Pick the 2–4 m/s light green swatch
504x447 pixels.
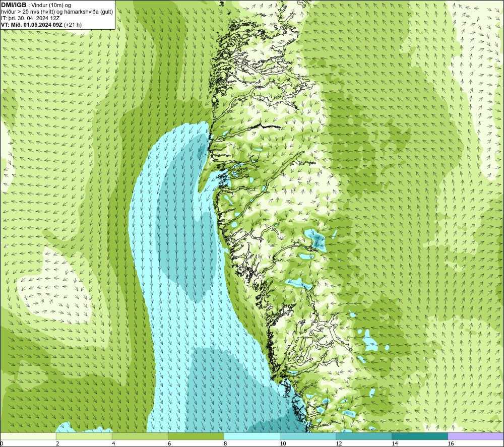point(84,436)
